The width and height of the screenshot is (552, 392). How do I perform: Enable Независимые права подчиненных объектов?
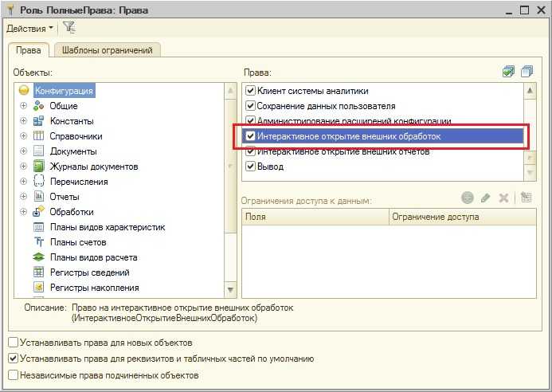tap(13, 375)
